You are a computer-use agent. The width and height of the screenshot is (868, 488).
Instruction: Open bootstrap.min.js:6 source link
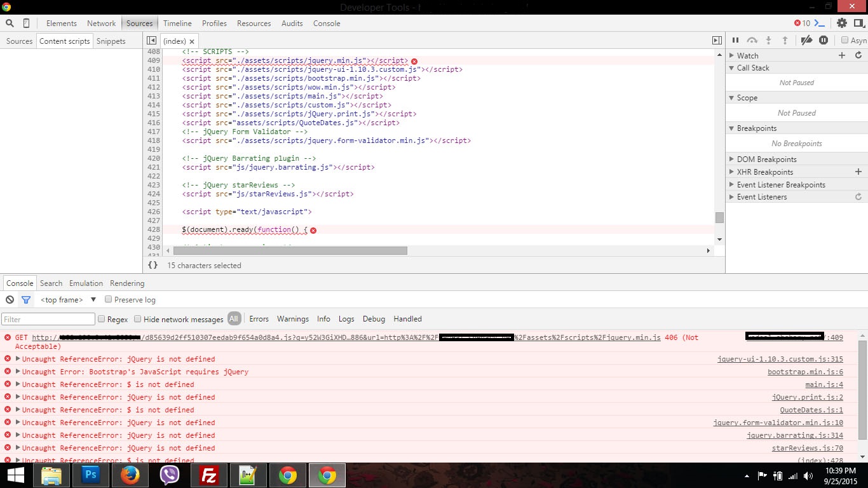click(805, 372)
